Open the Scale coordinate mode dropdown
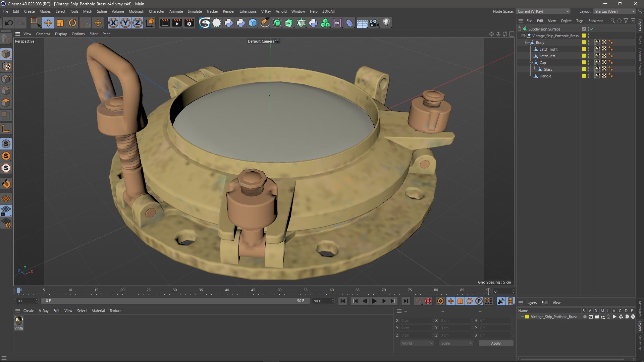644x362 pixels. (x=456, y=343)
